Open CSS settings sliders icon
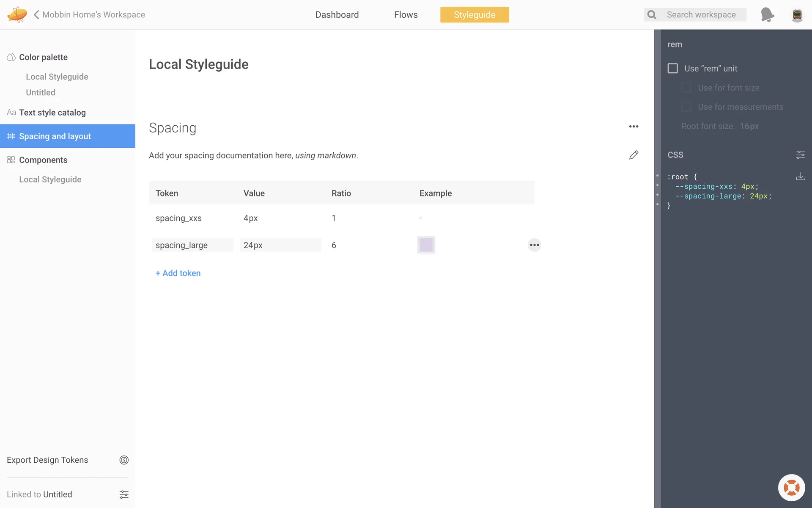Screen dimensions: 812x508 tap(801, 155)
